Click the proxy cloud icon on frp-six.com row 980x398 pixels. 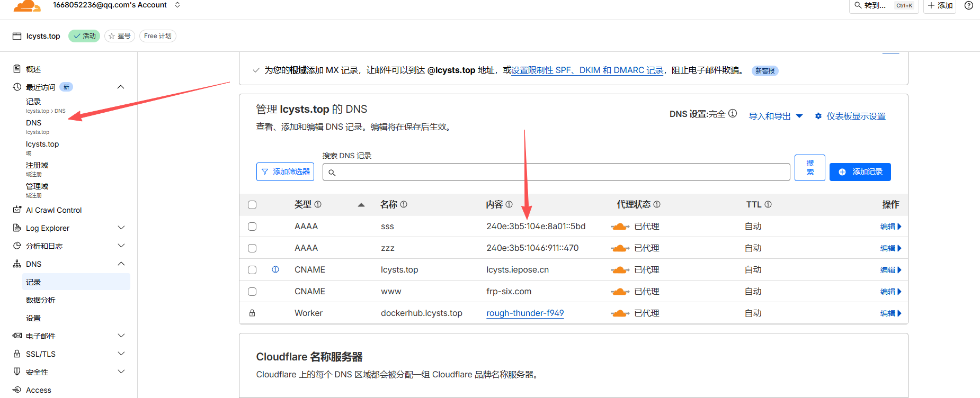[x=620, y=292]
